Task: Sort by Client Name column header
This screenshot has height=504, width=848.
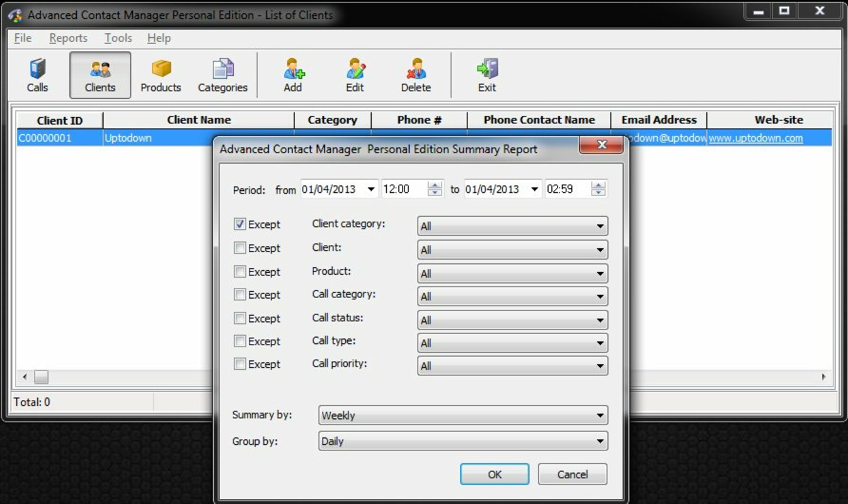Action: pyautogui.click(x=198, y=120)
